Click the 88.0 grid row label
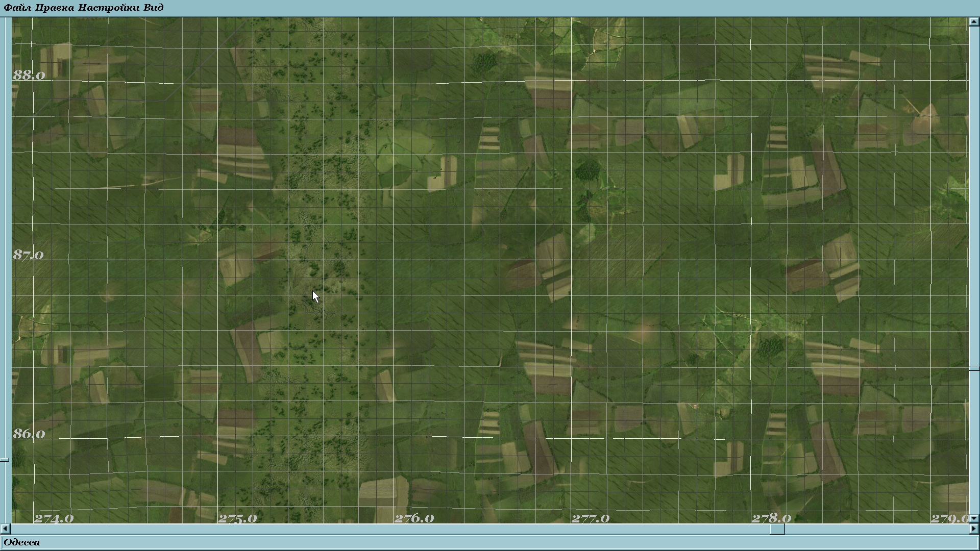Viewport: 980px width, 551px height. (x=29, y=76)
